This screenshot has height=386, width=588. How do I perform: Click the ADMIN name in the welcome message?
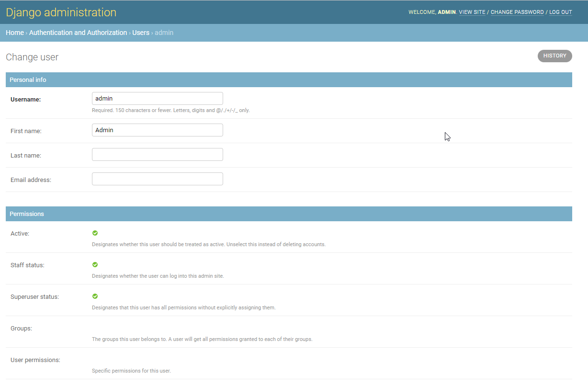(447, 12)
